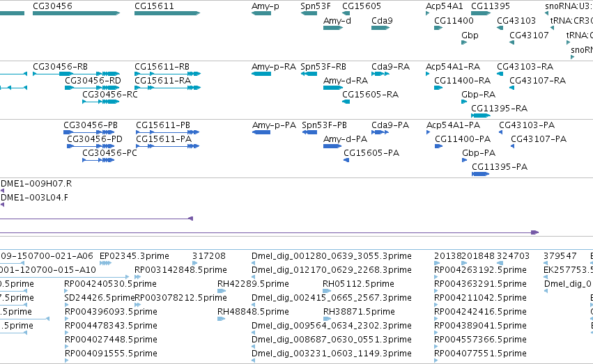This screenshot has width=593, height=364.
Task: Select protein CG43107-PA
Action: point(539,139)
